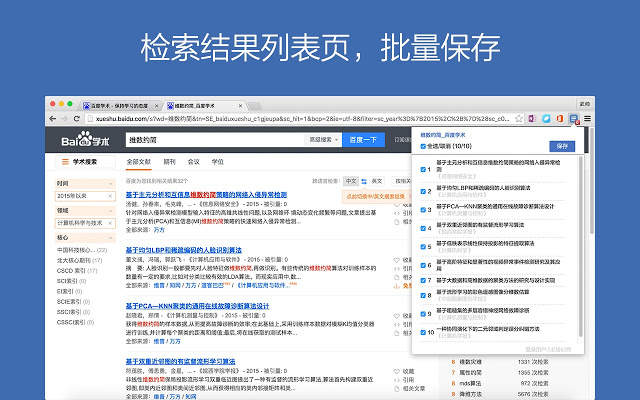640x400 pixels.
Task: Open result 基于均匀LBP和稀疏编码的人脸识别算法
Action: [x=184, y=250]
